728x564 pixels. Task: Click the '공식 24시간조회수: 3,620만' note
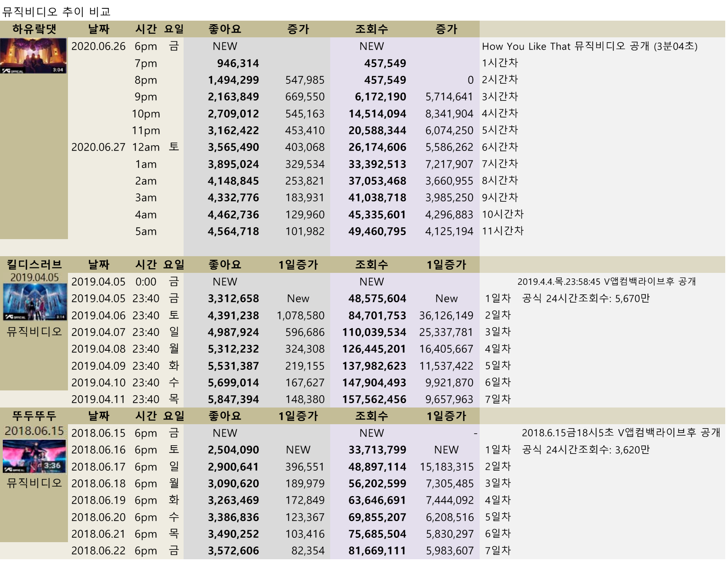click(586, 450)
